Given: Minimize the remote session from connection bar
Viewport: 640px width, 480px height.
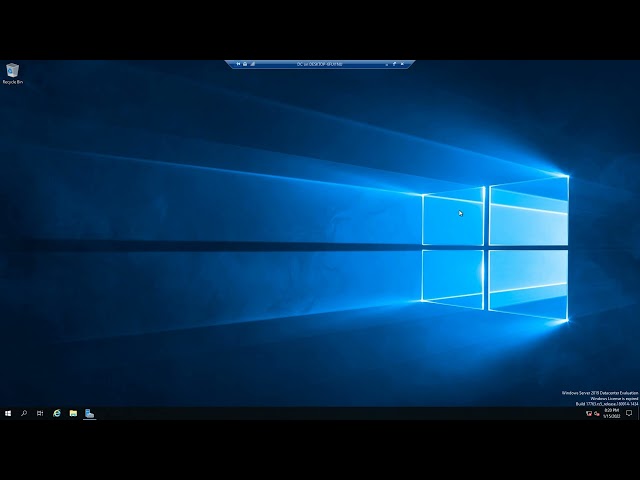Looking at the screenshot, I should tap(387, 64).
